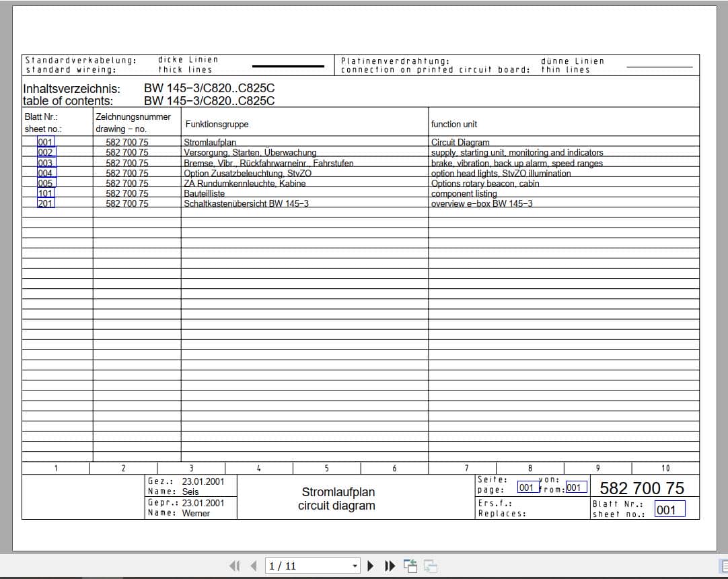The width and height of the screenshot is (728, 579).
Task: Select 'Bremse, Vibr., Rückfahrwarneinr., Fahrstufen' text
Action: [269, 163]
